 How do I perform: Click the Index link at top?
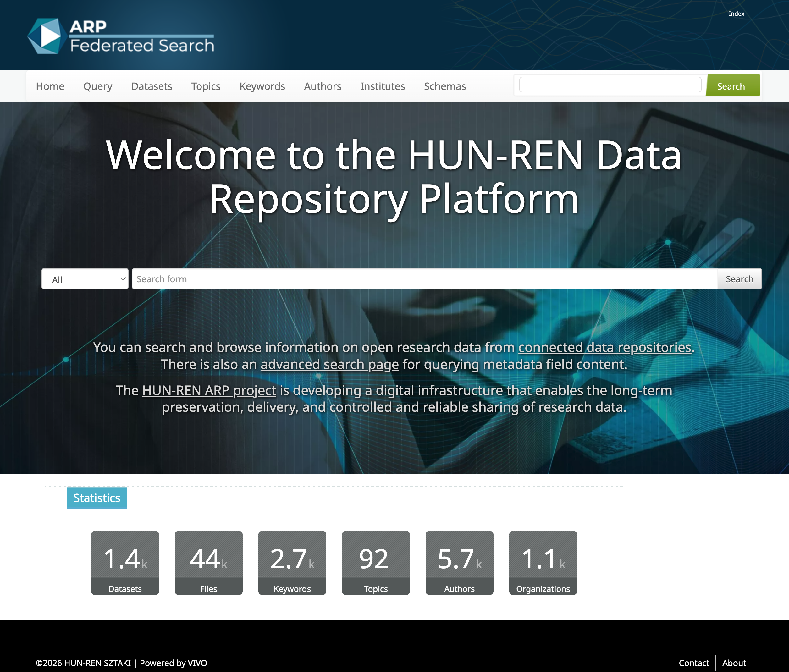pos(736,14)
